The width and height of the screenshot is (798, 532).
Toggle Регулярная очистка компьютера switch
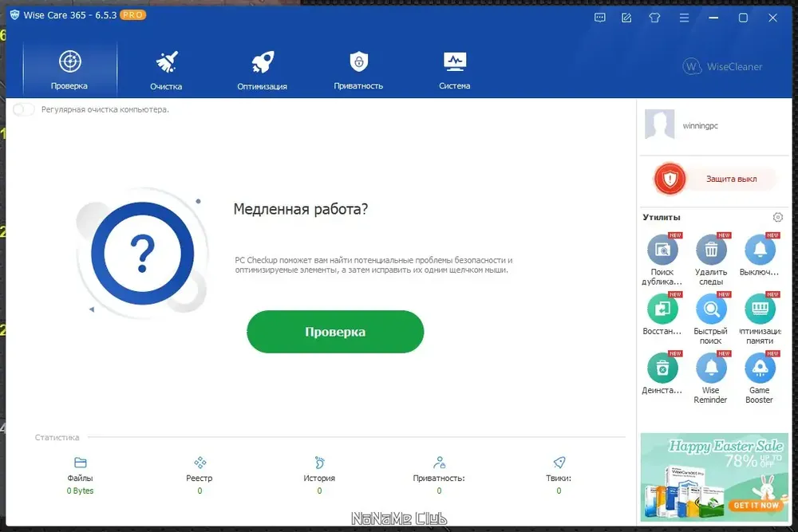tap(23, 109)
